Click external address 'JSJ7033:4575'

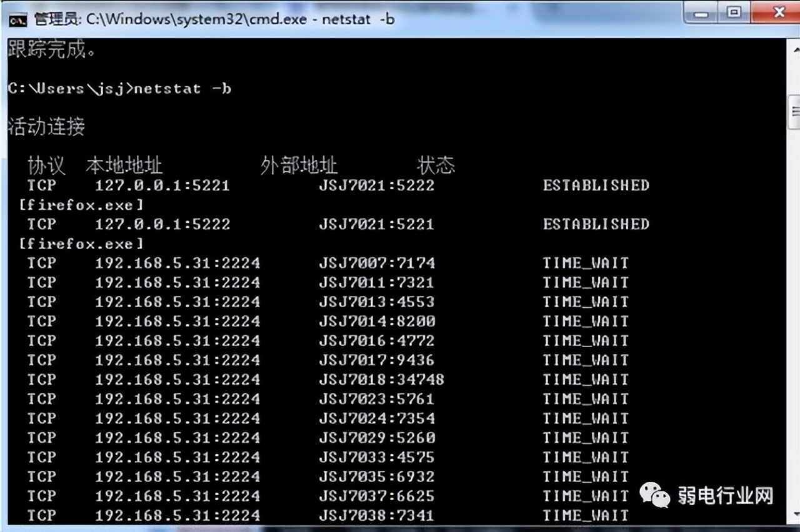point(376,456)
